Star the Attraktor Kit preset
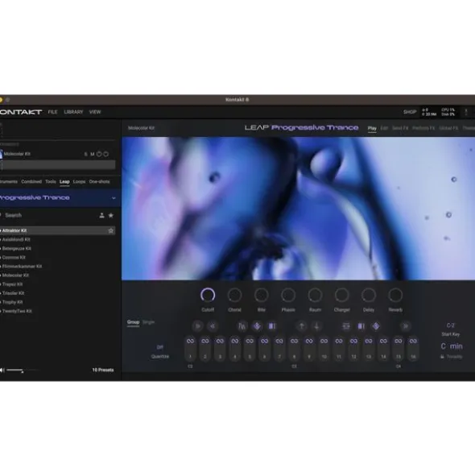 [111, 230]
